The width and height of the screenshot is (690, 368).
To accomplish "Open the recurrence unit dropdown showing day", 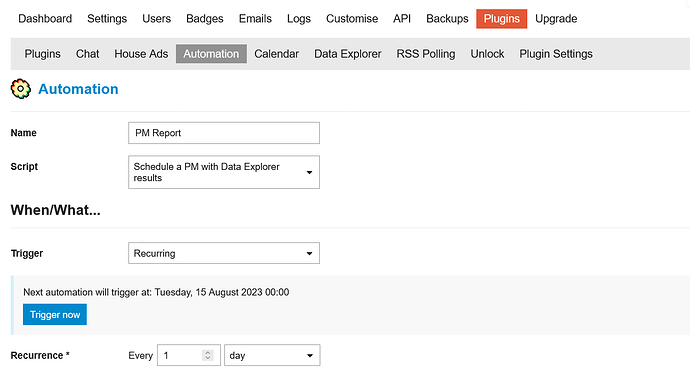I will [x=272, y=355].
